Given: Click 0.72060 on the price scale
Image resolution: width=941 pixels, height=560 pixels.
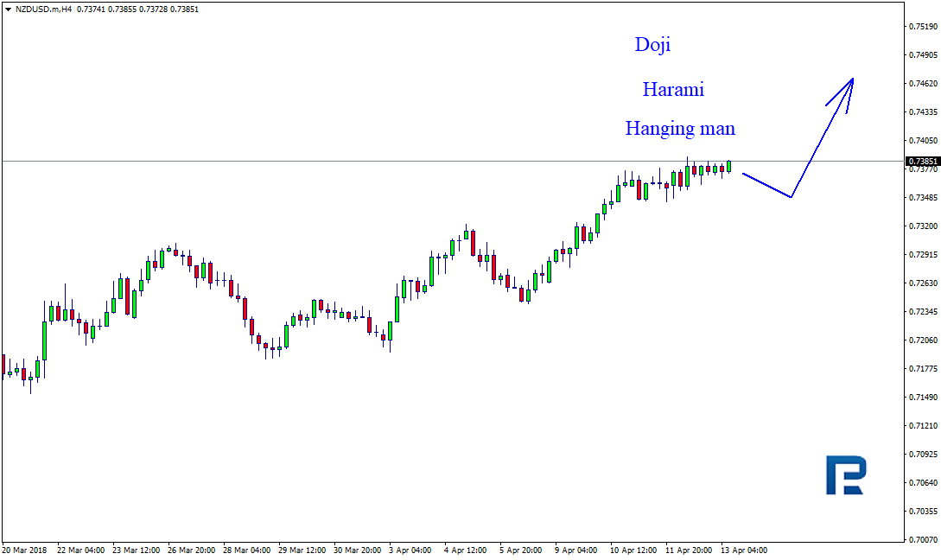Looking at the screenshot, I should [924, 340].
